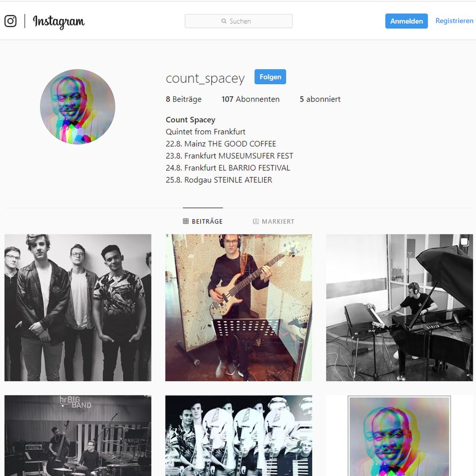Open the hr Big Band stage photo

tap(78, 436)
